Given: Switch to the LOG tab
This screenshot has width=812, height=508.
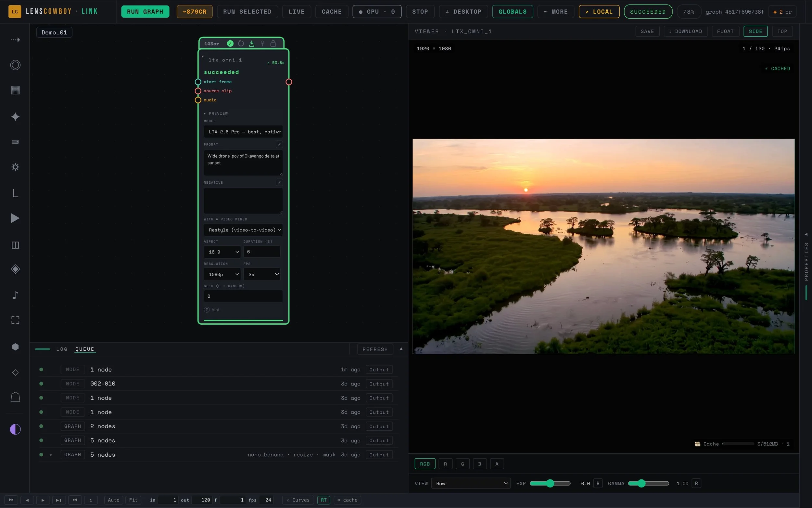Looking at the screenshot, I should pyautogui.click(x=62, y=349).
